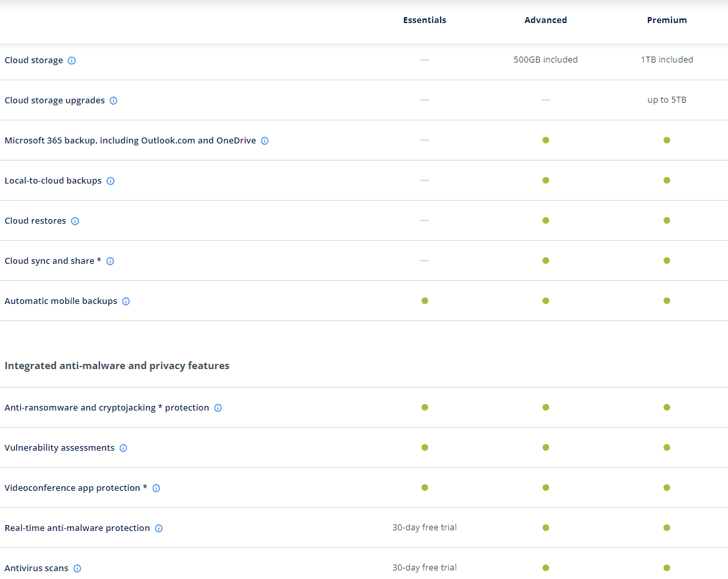The height and width of the screenshot is (579, 728).
Task: Open Videoconference app protection info icon
Action: [x=156, y=488]
